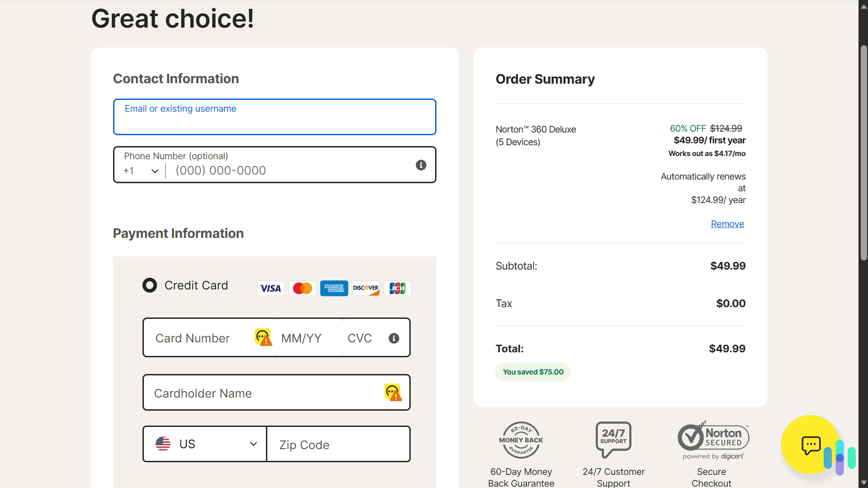Click the 60-Day Money Back Guarantee badge
Image resolution: width=868 pixels, height=488 pixels.
pyautogui.click(x=521, y=440)
